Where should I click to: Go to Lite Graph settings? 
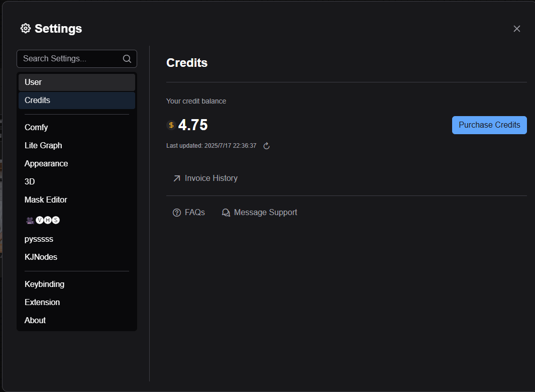(x=43, y=146)
